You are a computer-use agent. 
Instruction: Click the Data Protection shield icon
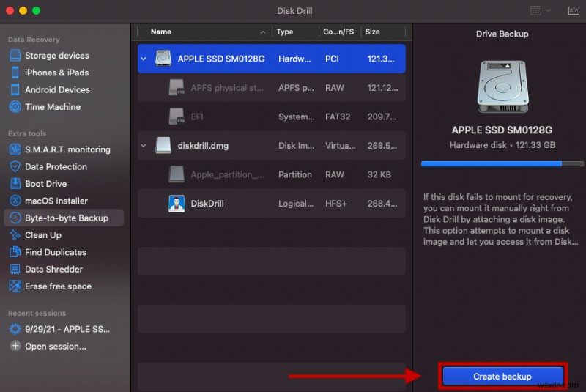(15, 166)
